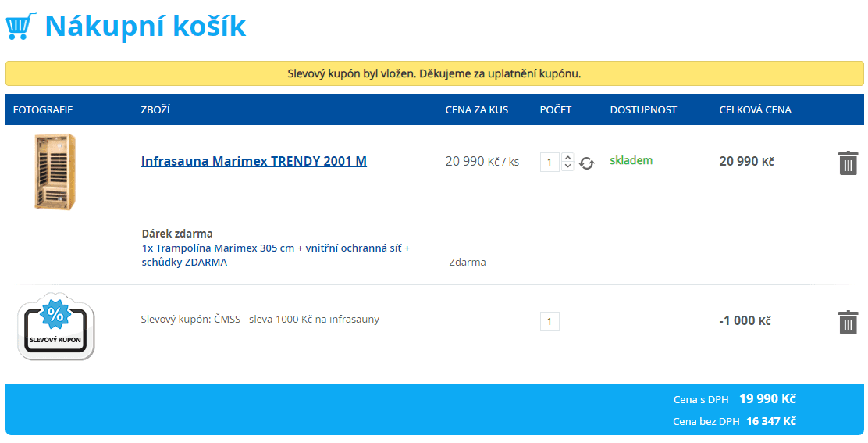The height and width of the screenshot is (443, 868).
Task: Click the Nákupní košík page heading
Action: click(x=146, y=26)
